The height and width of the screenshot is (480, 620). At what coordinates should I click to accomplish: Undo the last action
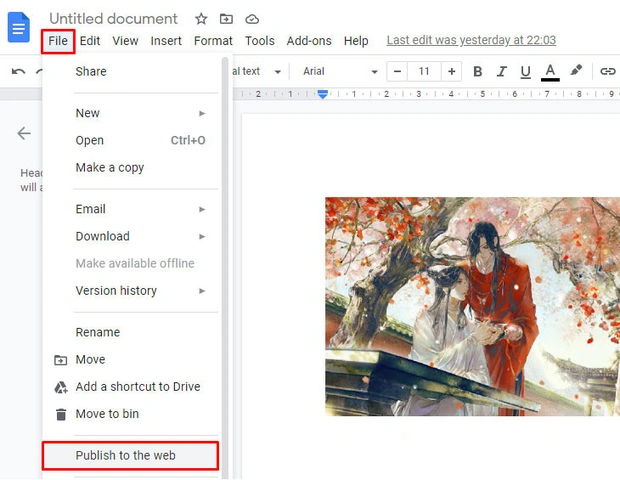18,72
